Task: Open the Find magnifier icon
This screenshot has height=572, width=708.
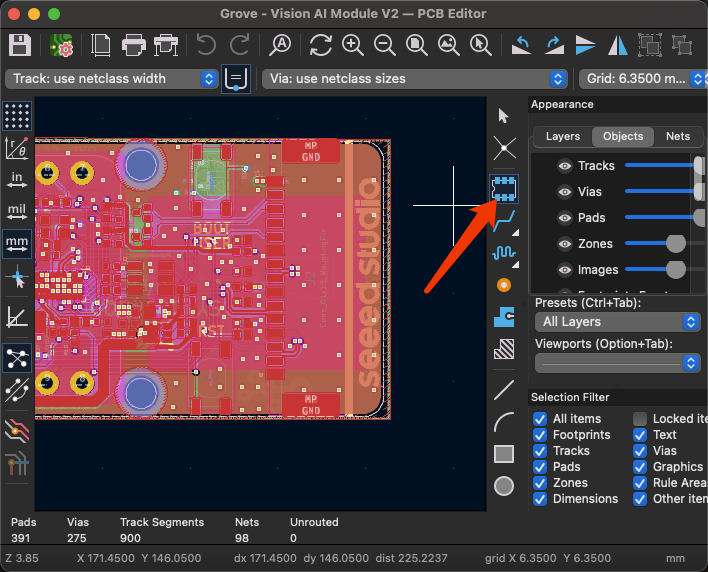Action: (280, 45)
